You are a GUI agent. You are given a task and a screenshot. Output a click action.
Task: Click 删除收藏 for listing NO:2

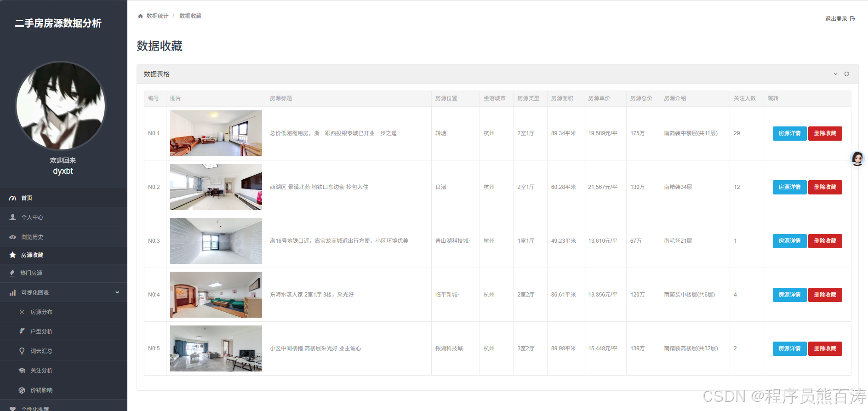point(825,187)
